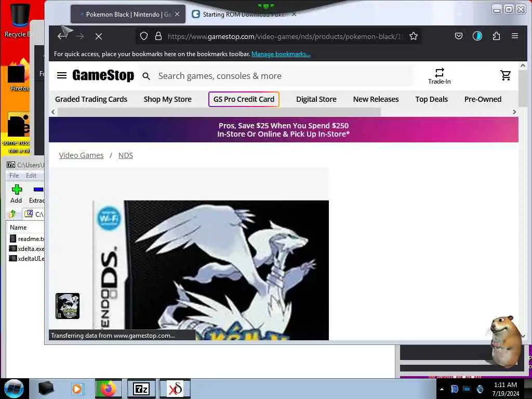Open the Video Games breadcrumb link
This screenshot has width=532, height=399.
(x=81, y=155)
